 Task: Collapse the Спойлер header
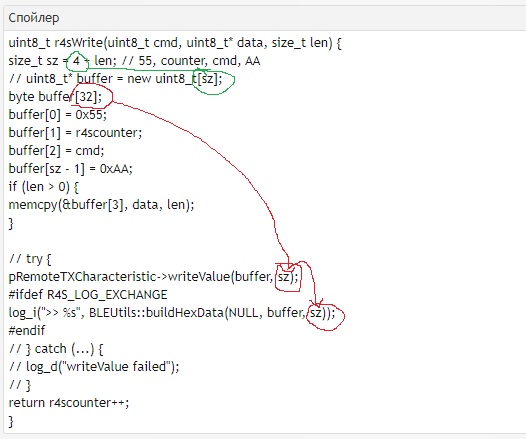click(34, 18)
